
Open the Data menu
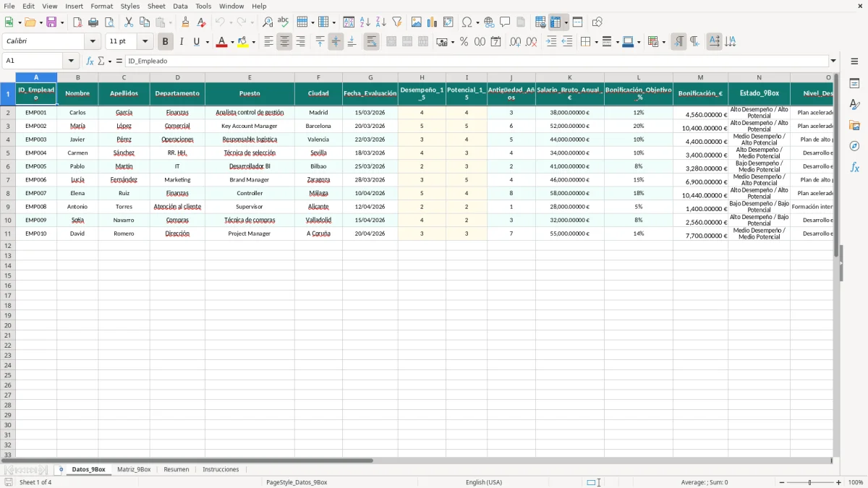180,6
